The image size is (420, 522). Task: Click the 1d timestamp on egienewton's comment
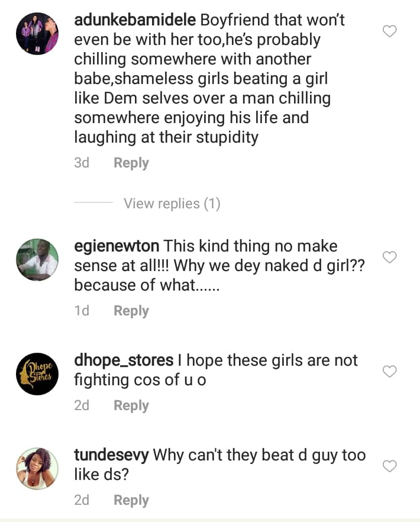coord(82,311)
